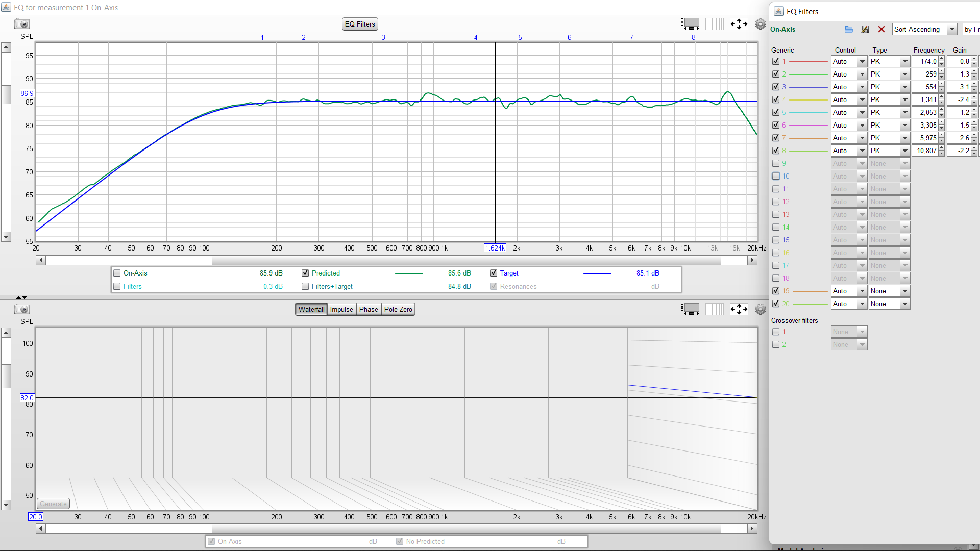Click filter marker 7 above graph
The height and width of the screenshot is (551, 980).
point(631,37)
